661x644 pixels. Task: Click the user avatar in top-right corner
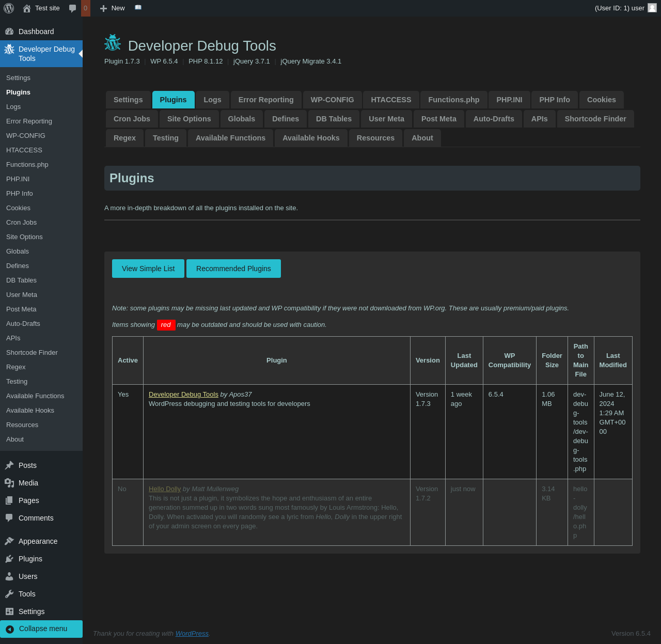pos(652,8)
